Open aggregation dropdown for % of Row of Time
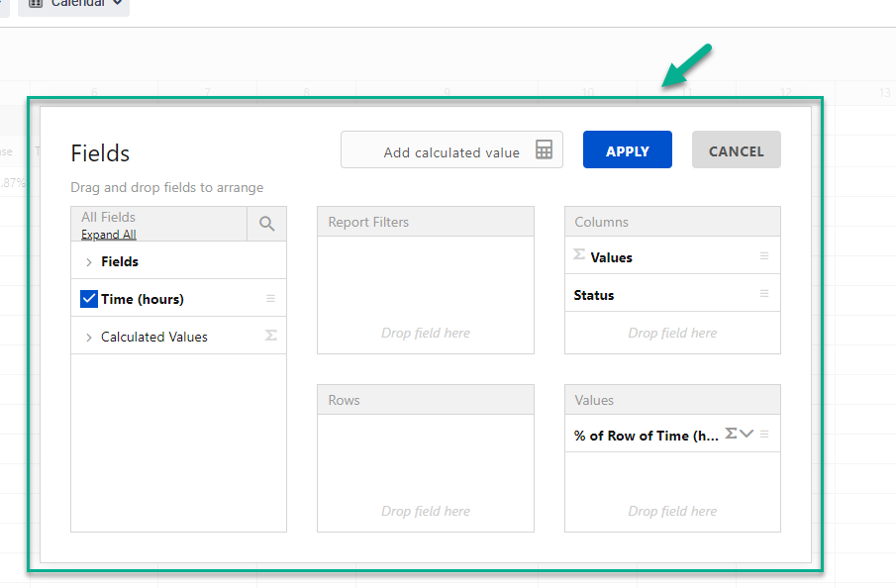The height and width of the screenshot is (588, 896). [747, 434]
